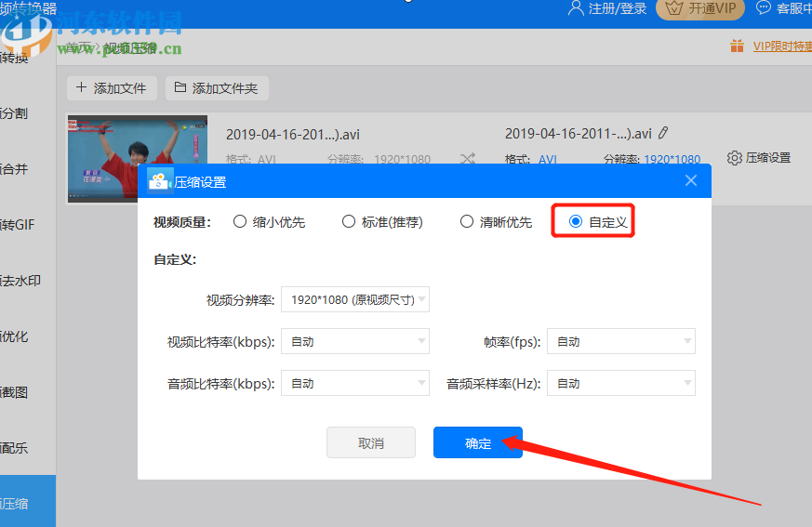Click the 确定 button
Viewport: 812px width, 527px height.
(x=478, y=442)
